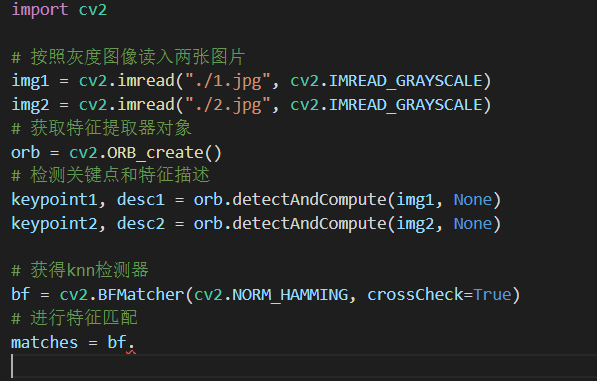The image size is (597, 381).
Task: Click detectAndCompute on the keypoint1 line
Action: click(309, 200)
